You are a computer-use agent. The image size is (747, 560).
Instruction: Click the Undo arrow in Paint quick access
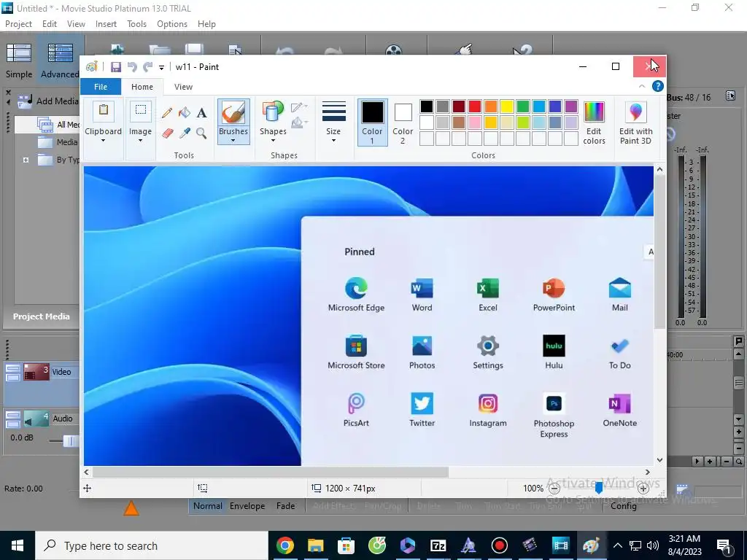(132, 67)
